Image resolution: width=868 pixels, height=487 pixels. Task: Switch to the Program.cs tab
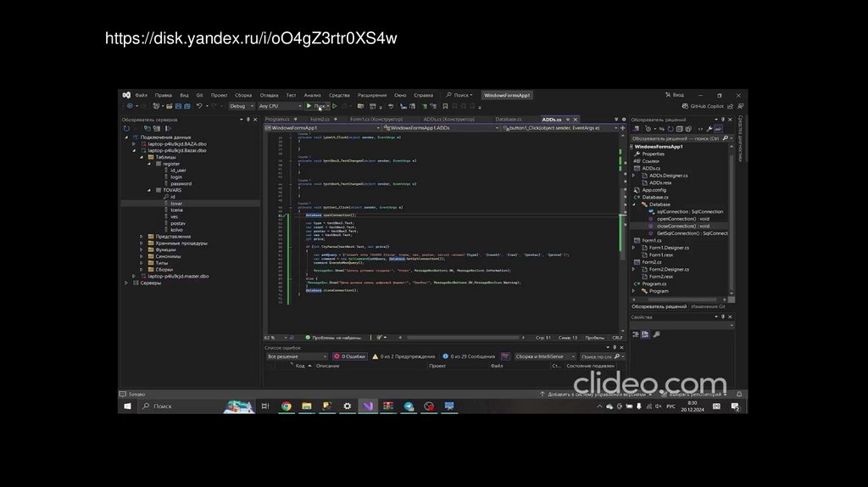[277, 120]
